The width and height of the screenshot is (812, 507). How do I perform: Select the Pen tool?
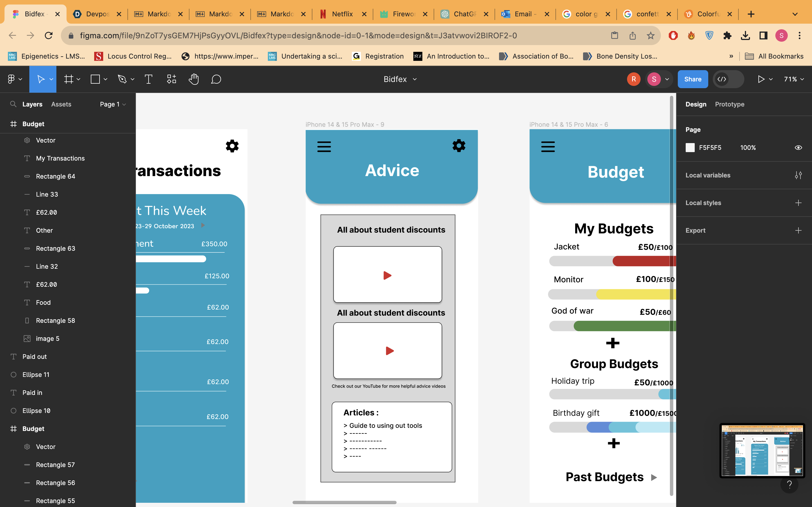(x=122, y=79)
